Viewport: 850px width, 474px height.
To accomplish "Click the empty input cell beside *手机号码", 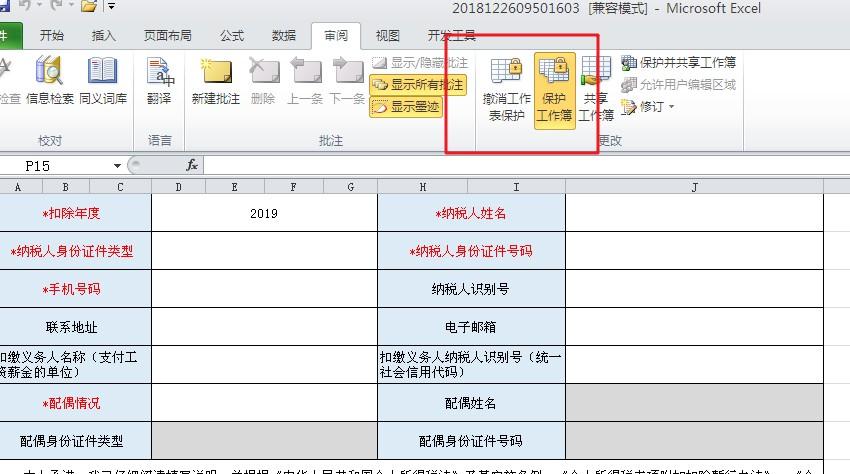I will [264, 289].
